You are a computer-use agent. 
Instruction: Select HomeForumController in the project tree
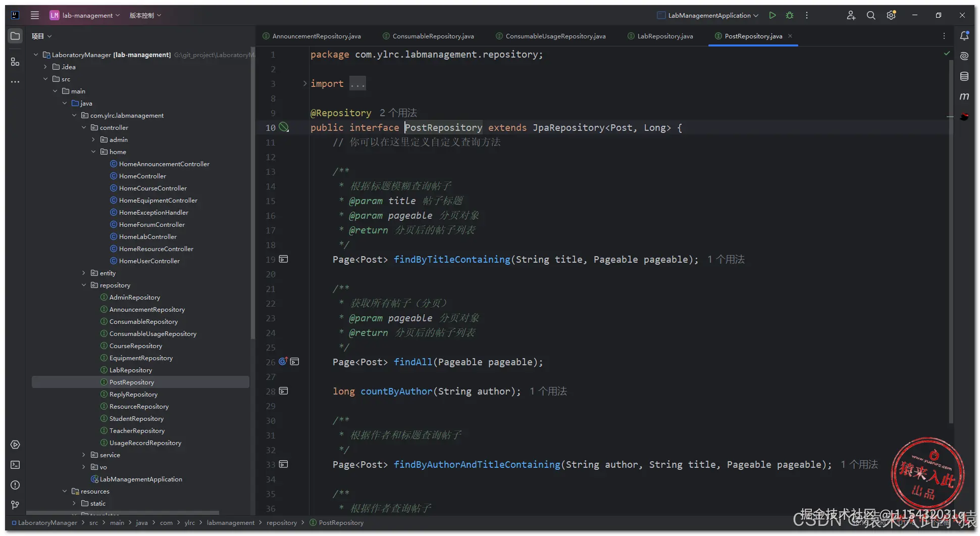click(x=151, y=225)
